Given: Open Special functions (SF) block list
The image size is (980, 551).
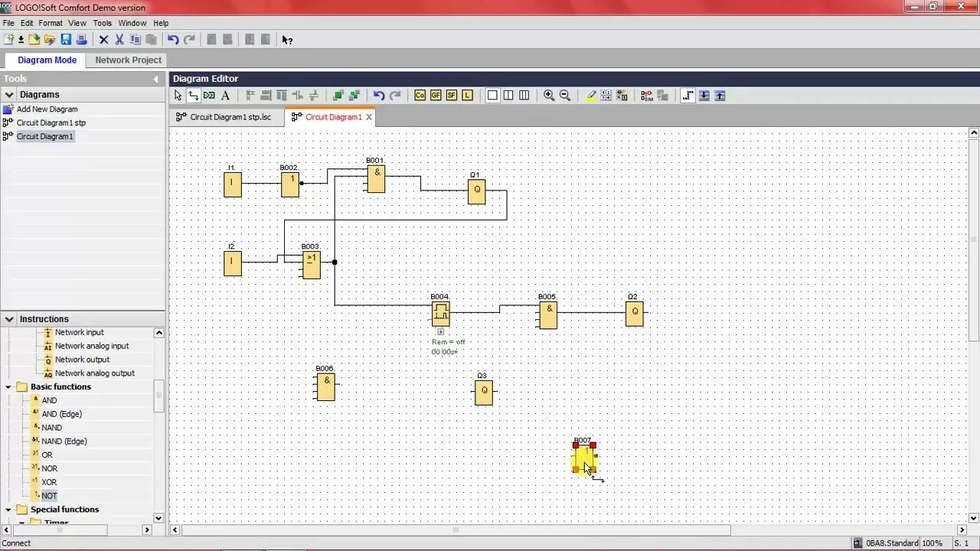Looking at the screenshot, I should coord(452,96).
